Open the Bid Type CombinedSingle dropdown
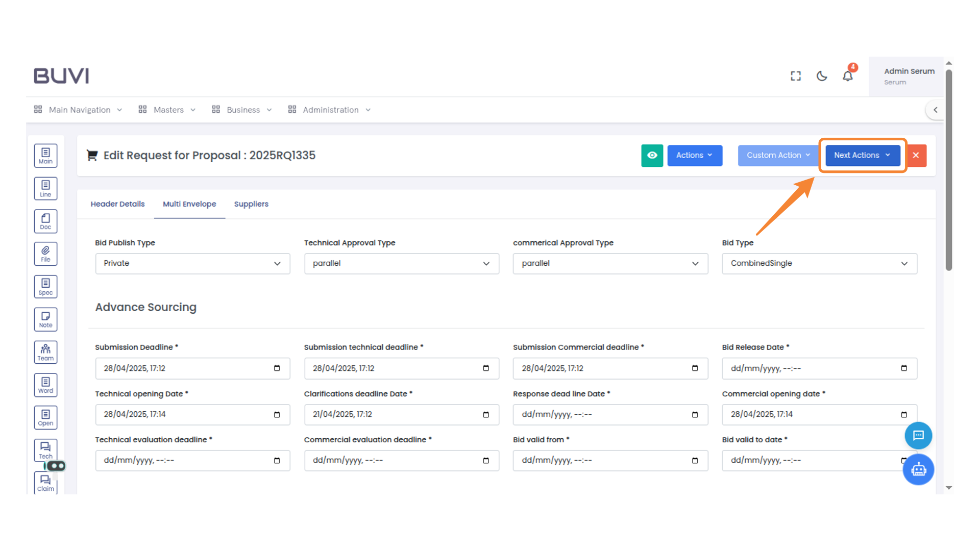Screen dimensions: 980x551 (x=819, y=264)
